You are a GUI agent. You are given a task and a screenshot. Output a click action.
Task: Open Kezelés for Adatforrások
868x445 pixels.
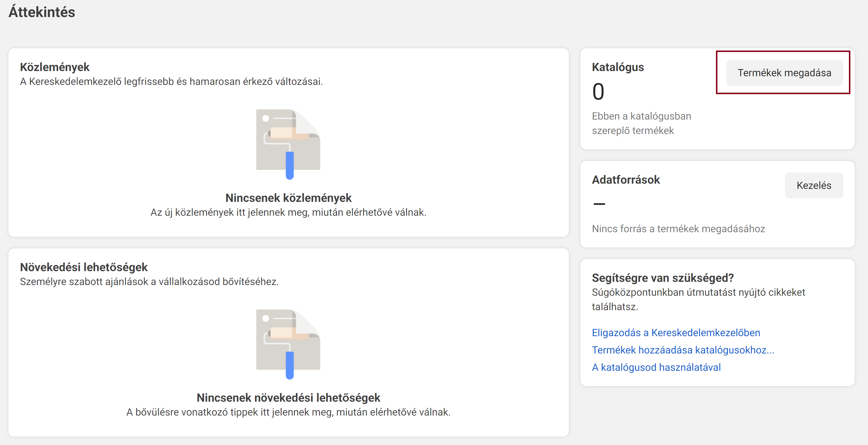pos(814,185)
